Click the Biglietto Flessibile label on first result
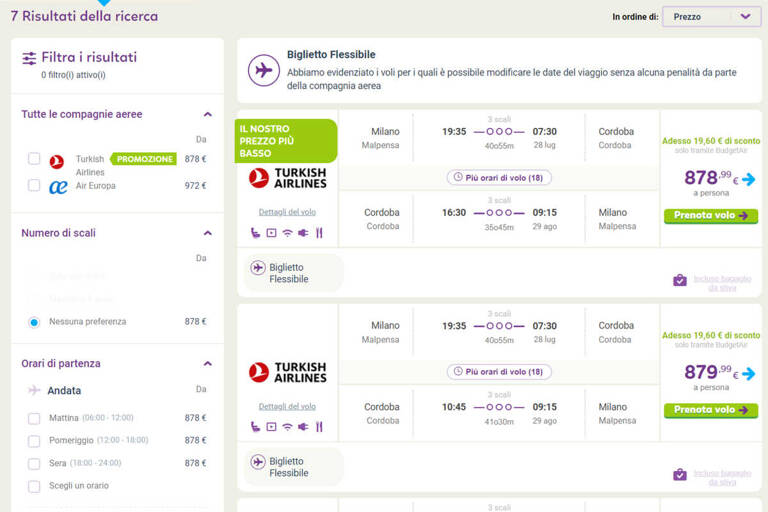This screenshot has width=768, height=512. (x=289, y=273)
